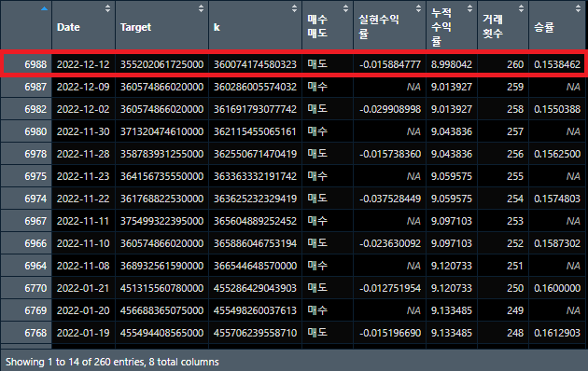Click the 매수매도 column header label
The width and height of the screenshot is (588, 371).
tap(317, 26)
